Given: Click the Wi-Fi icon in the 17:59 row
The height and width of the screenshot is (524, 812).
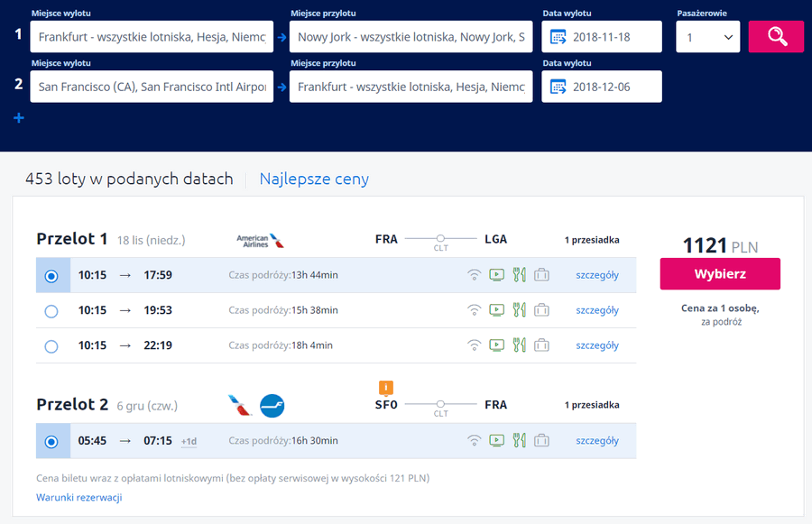Looking at the screenshot, I should coord(474,275).
